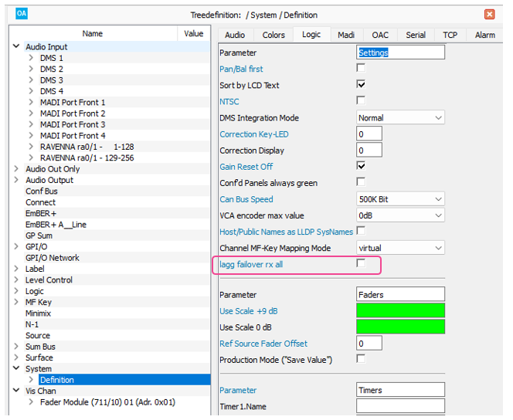Viewport: 513px width, 420px height.
Task: Click the Use Scale +9 dB green swatch
Action: (x=400, y=310)
